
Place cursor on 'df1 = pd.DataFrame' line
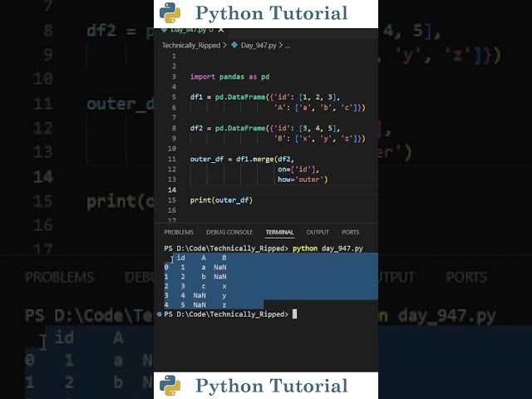tap(265, 97)
